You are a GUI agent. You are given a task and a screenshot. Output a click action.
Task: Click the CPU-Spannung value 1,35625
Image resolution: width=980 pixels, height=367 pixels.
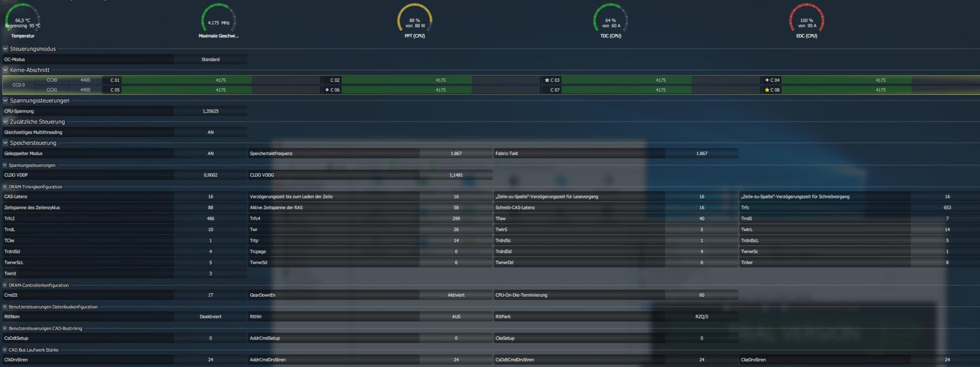[x=211, y=111]
